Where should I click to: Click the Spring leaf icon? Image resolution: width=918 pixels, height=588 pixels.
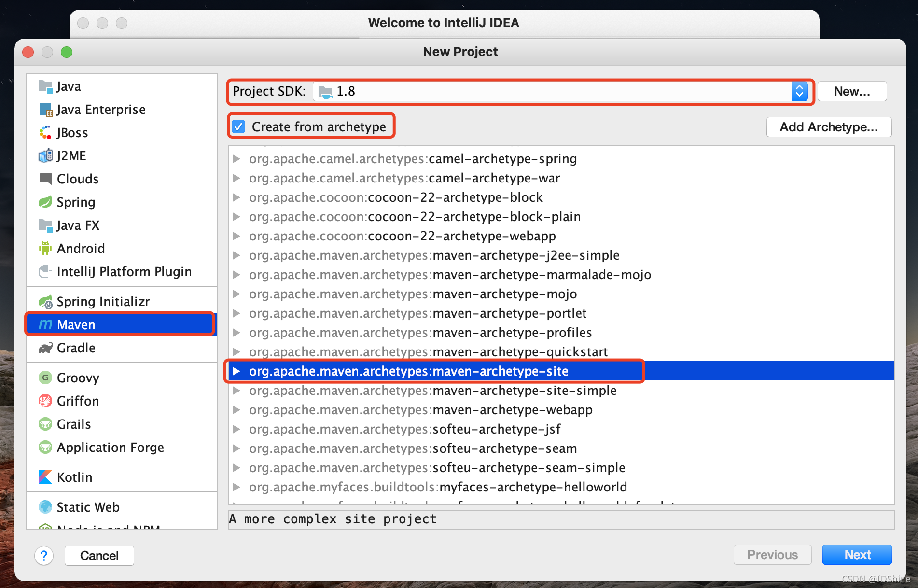[45, 202]
